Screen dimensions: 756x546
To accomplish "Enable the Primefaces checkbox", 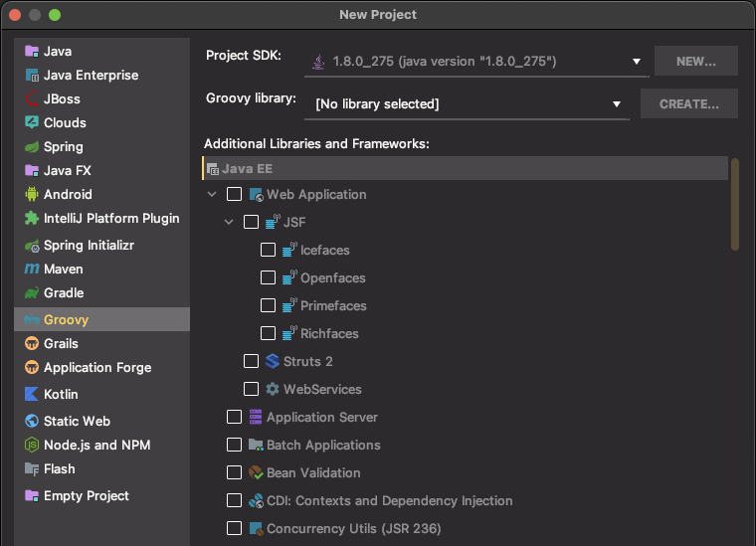I will point(268,305).
